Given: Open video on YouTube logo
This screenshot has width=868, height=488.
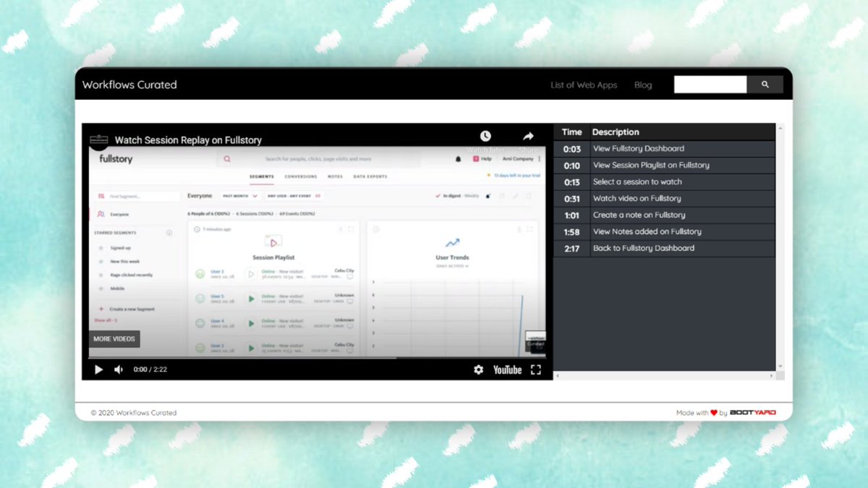Looking at the screenshot, I should [507, 369].
